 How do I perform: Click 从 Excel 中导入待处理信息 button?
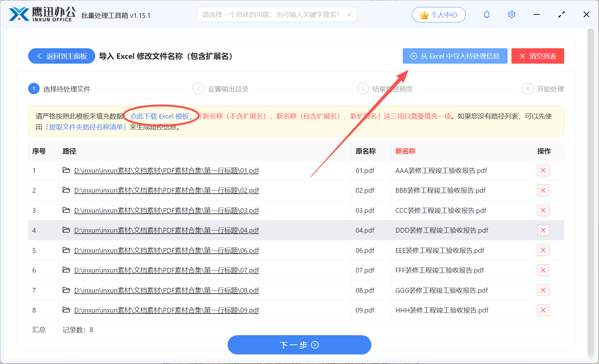pos(455,56)
